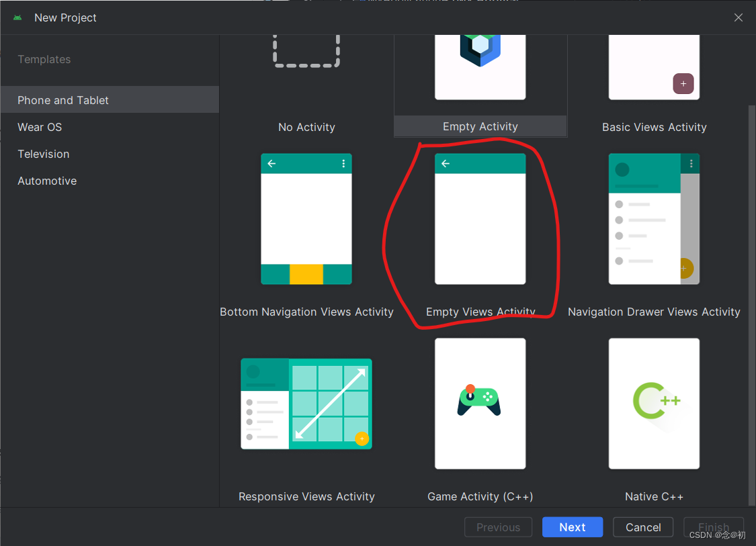The width and height of the screenshot is (756, 546).
Task: Close the New Project dialog
Action: (x=738, y=17)
